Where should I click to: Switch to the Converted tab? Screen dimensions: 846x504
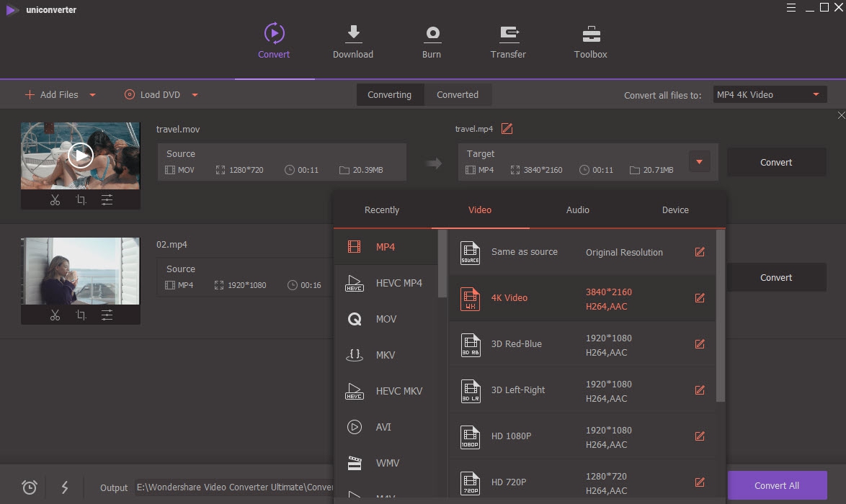(x=457, y=95)
